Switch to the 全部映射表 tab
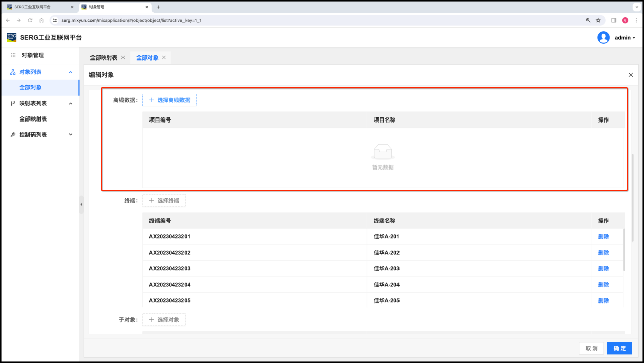The width and height of the screenshot is (644, 363). coord(104,58)
